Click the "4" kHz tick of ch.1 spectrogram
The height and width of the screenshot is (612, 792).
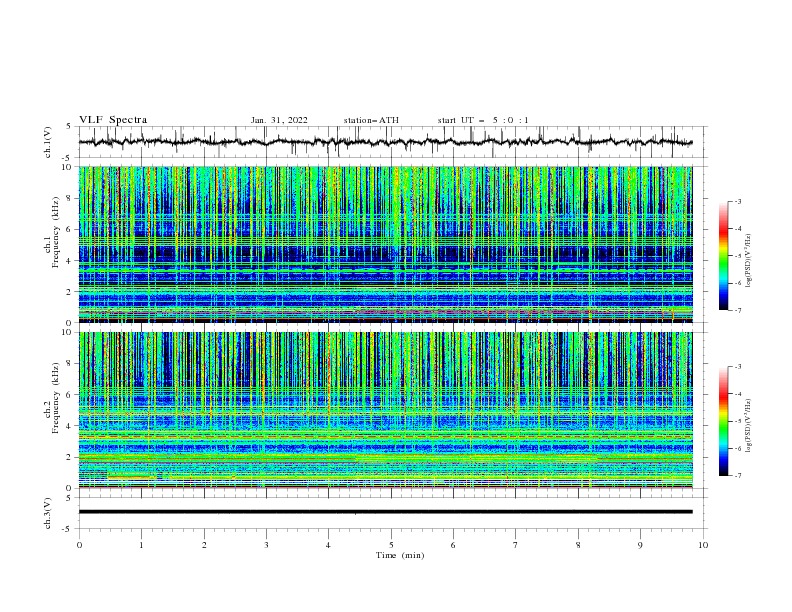click(71, 261)
